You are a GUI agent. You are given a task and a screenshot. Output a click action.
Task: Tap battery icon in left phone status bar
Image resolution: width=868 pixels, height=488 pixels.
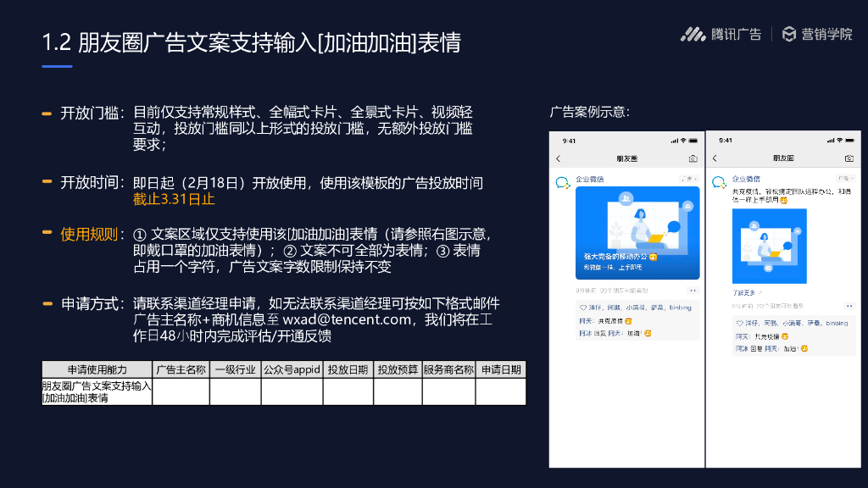point(693,141)
